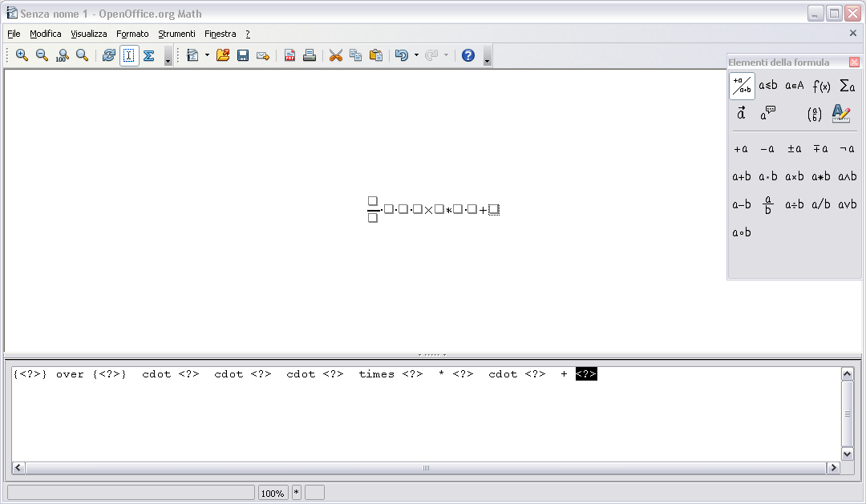Click the Update refresh arrows icon
Image resolution: width=866 pixels, height=504 pixels.
[108, 55]
